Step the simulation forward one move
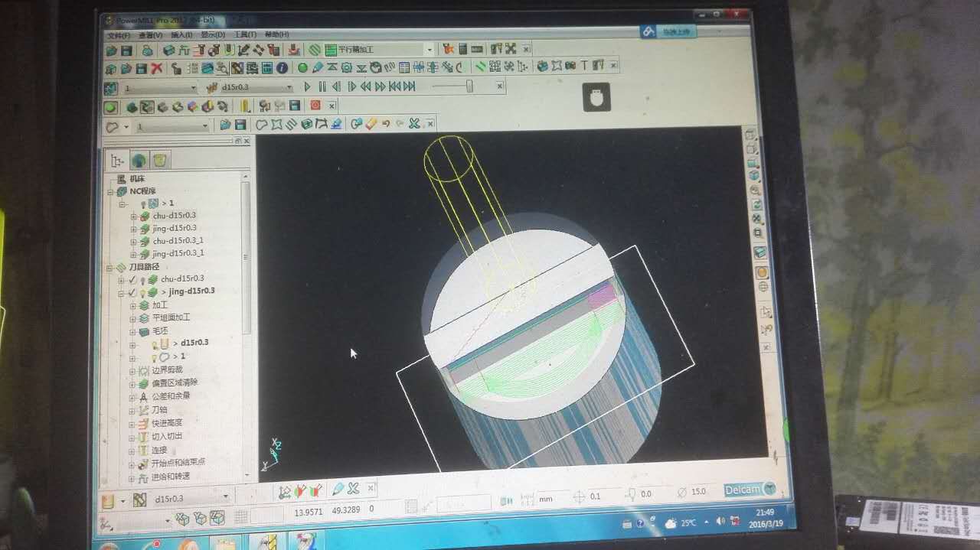980x550 pixels. click(x=351, y=87)
